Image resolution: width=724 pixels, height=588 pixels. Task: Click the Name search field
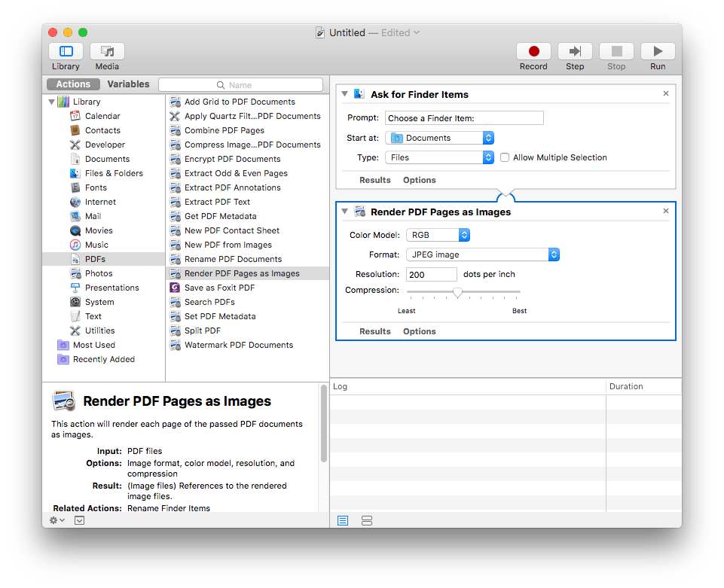pyautogui.click(x=240, y=85)
